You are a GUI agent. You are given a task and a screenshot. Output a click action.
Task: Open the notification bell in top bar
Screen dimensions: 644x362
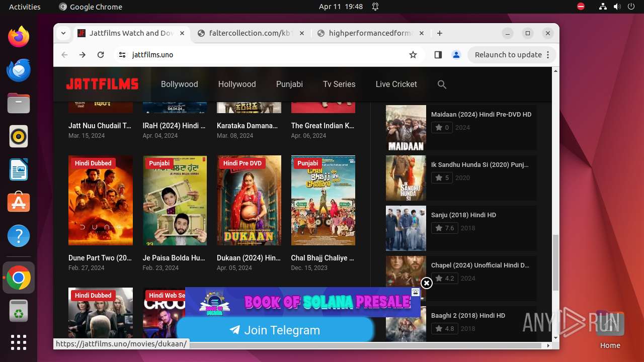tap(375, 7)
